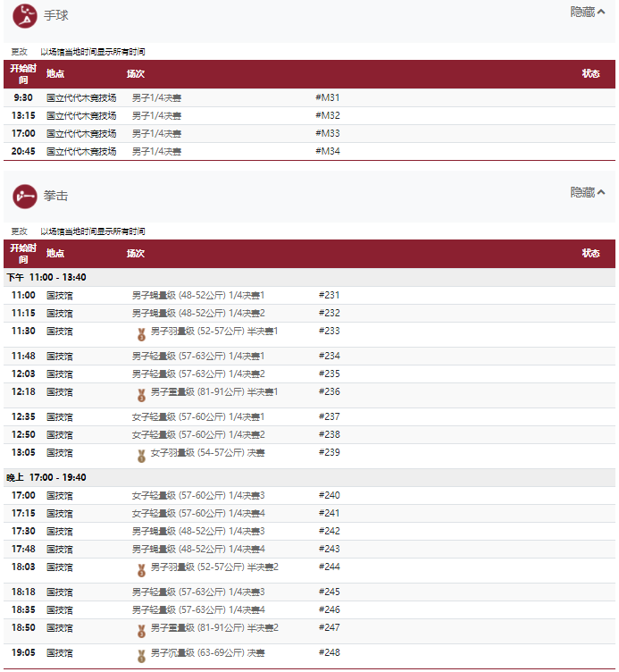Select boxing bout #235

tap(309, 374)
